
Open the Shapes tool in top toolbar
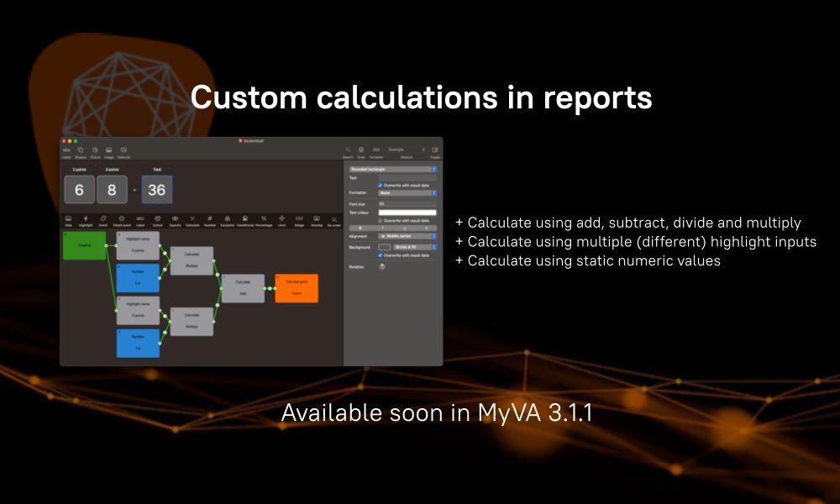pos(81,153)
